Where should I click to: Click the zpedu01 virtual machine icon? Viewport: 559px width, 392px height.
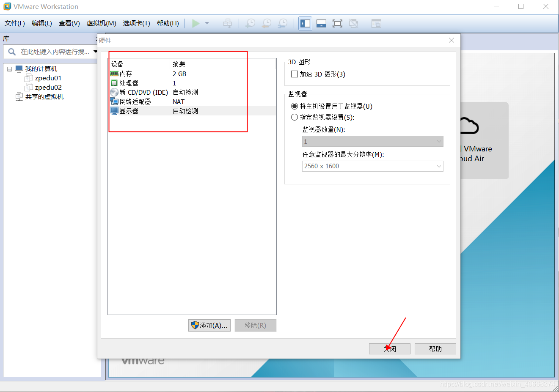click(29, 78)
